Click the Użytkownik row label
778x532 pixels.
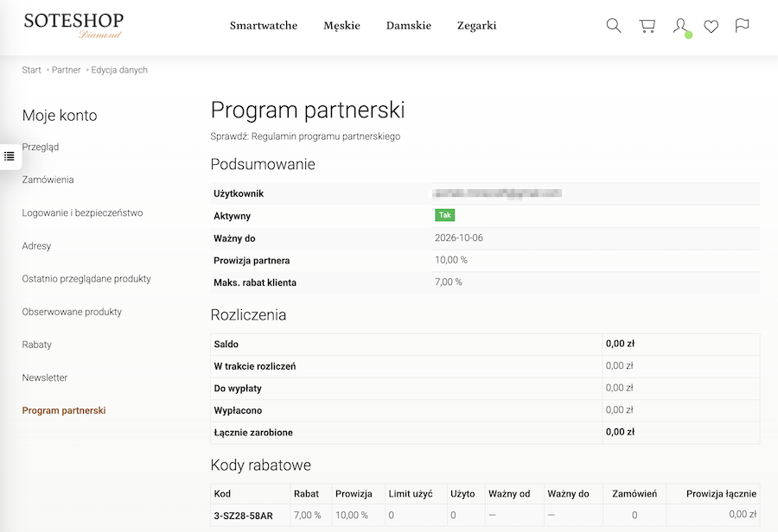(x=239, y=193)
